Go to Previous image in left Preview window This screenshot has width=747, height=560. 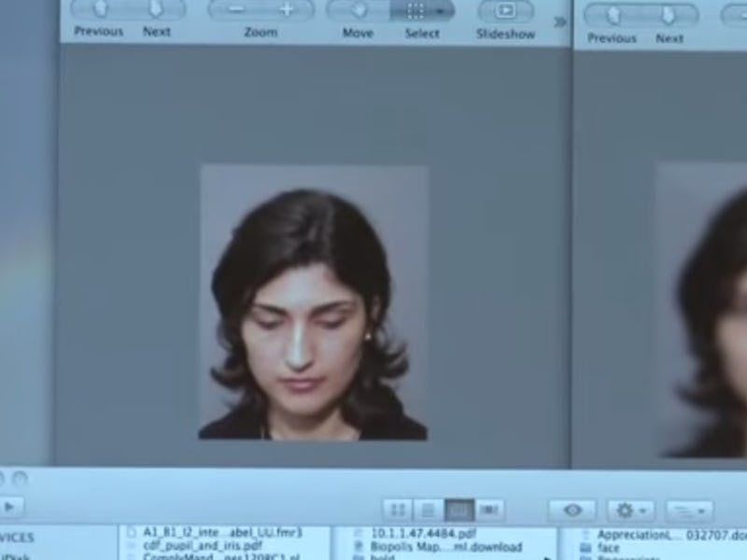click(100, 10)
